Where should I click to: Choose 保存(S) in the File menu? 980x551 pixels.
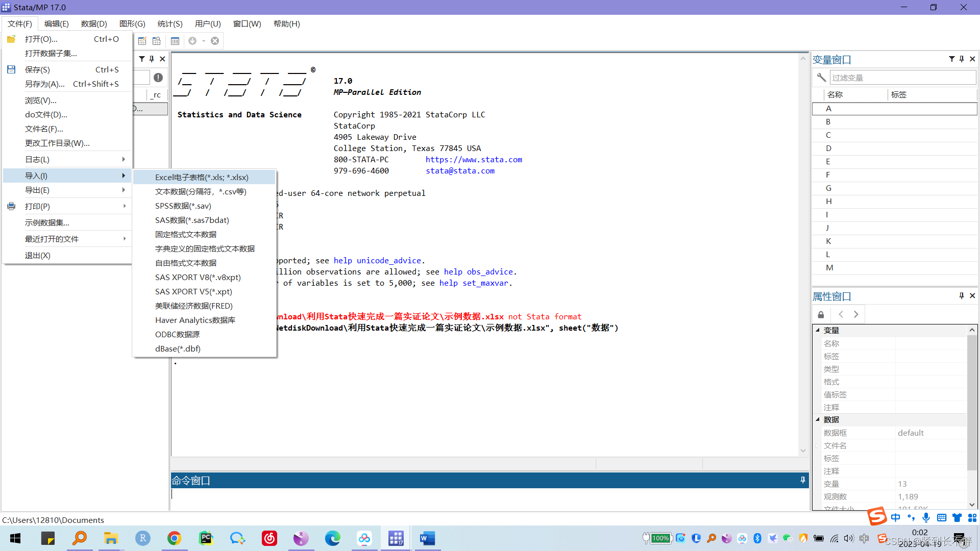click(67, 69)
